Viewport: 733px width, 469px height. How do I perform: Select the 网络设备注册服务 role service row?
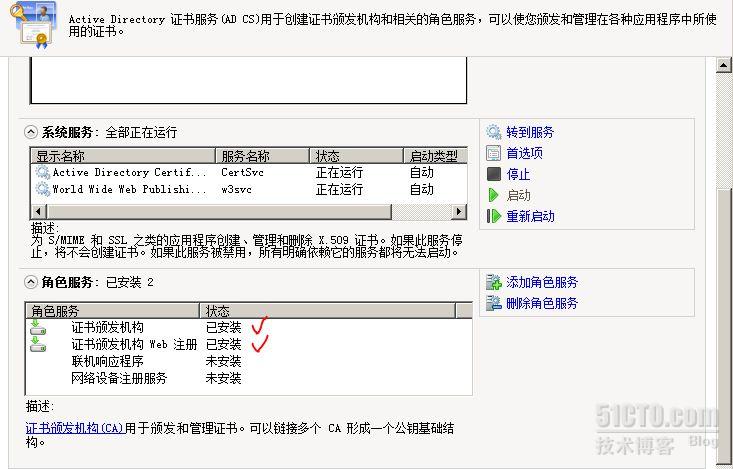pos(249,378)
